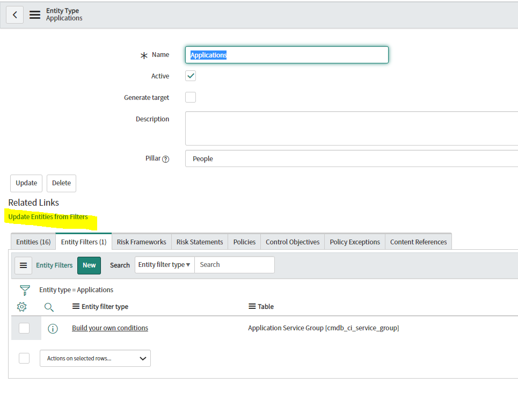Screen dimensions: 518x420
Task: Open the info icon on the filter row
Action: tap(53, 328)
